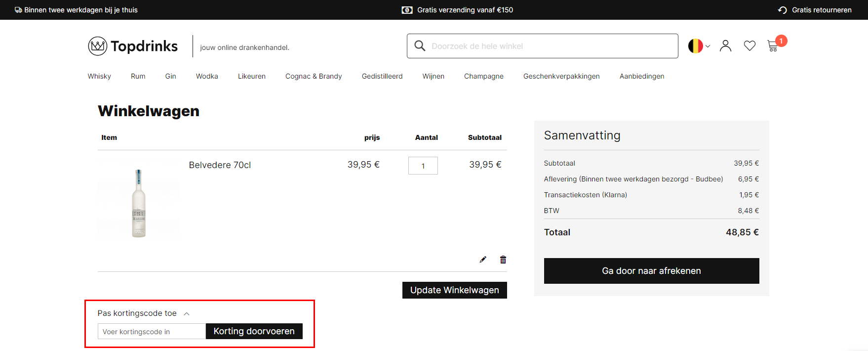The height and width of the screenshot is (351, 868).
Task: Open the Cognac & Brandy menu
Action: (314, 76)
